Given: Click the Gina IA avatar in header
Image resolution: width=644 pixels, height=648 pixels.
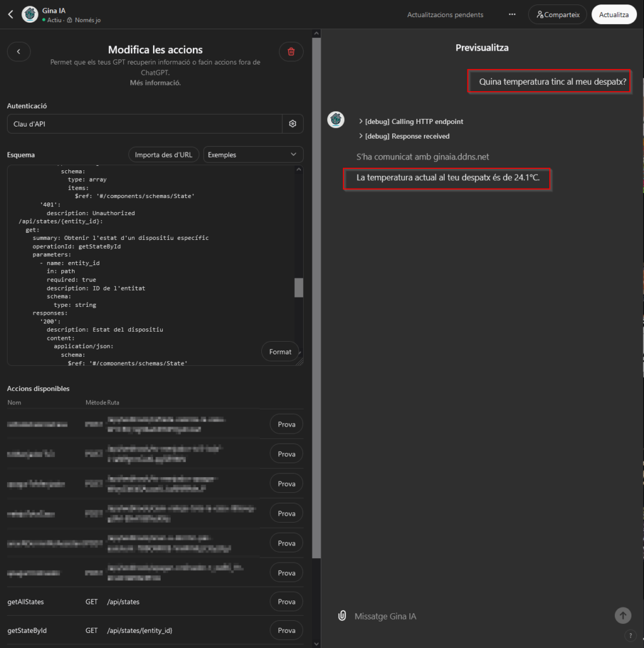Looking at the screenshot, I should tap(30, 15).
